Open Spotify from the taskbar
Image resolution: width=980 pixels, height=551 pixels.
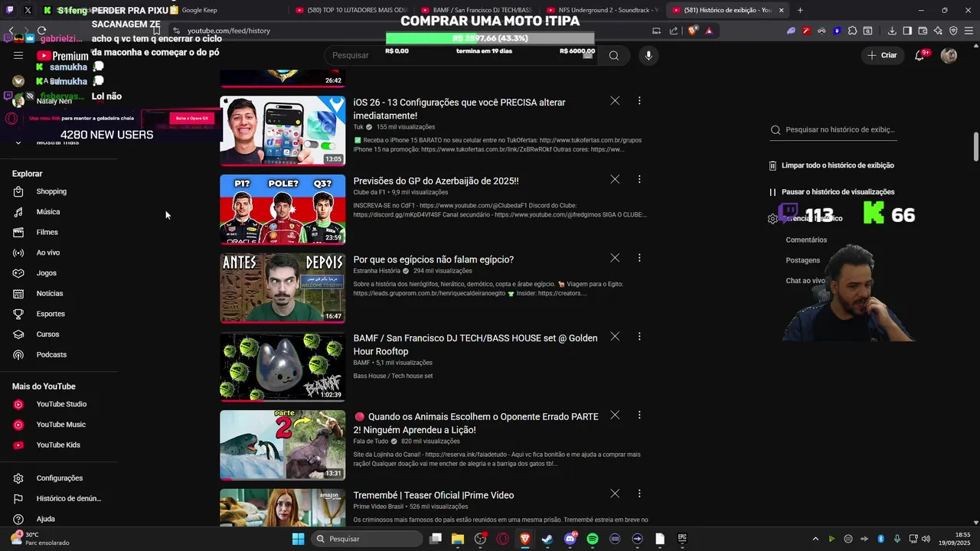click(x=592, y=539)
